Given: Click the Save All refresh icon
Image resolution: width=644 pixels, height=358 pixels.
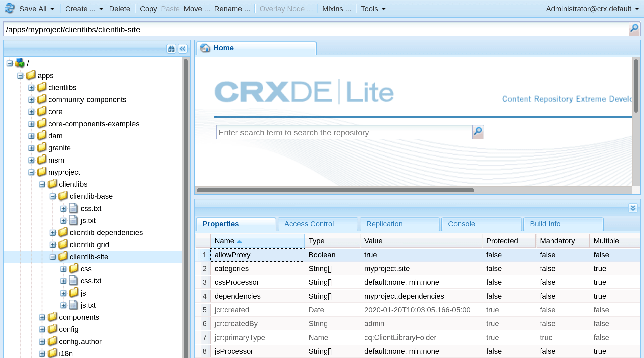Looking at the screenshot, I should click(x=10, y=9).
